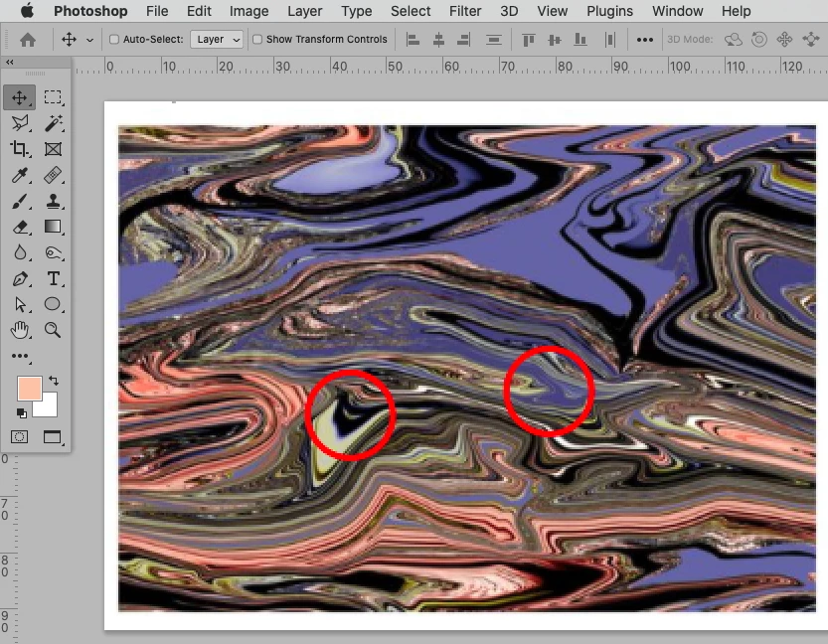Image resolution: width=828 pixels, height=644 pixels.
Task: Open the Select menu
Action: click(411, 11)
